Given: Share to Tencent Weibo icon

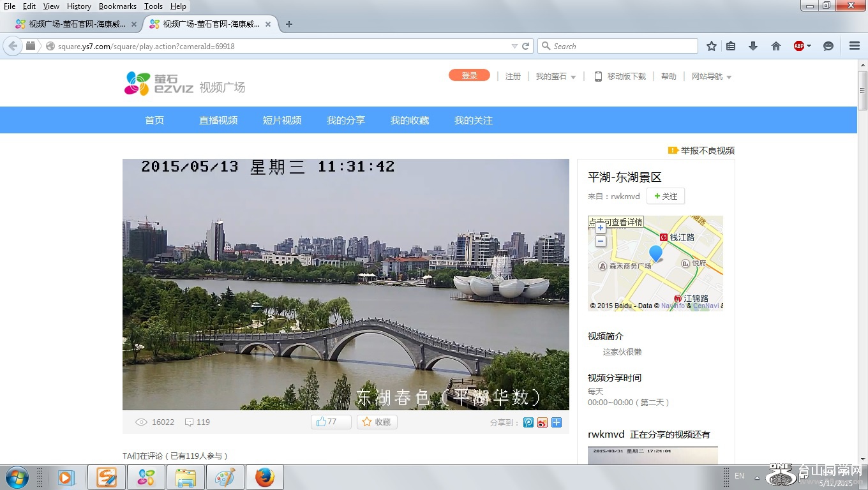Looking at the screenshot, I should [528, 422].
